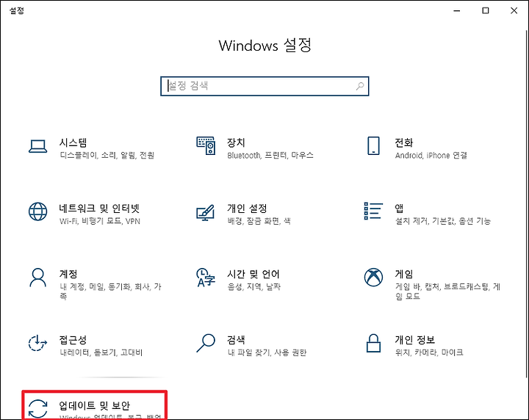The image size is (529, 420).
Task: Select the 접근성 category title
Action: 73,339
